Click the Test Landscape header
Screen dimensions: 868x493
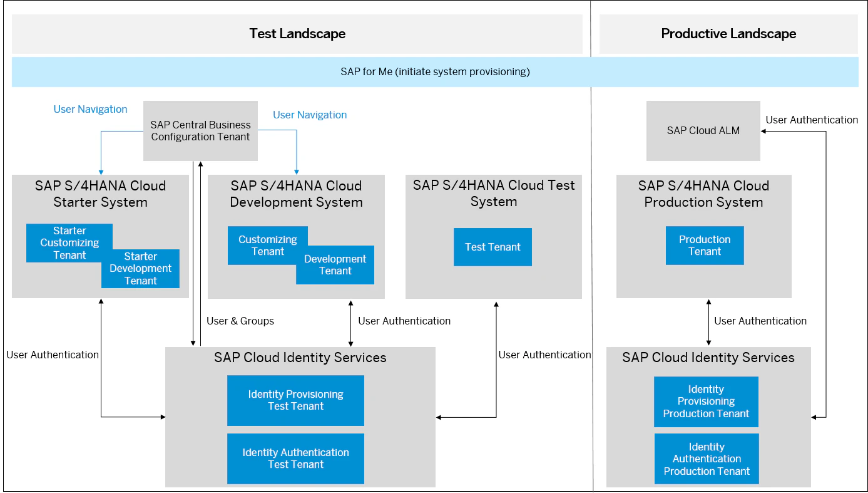[x=297, y=34]
